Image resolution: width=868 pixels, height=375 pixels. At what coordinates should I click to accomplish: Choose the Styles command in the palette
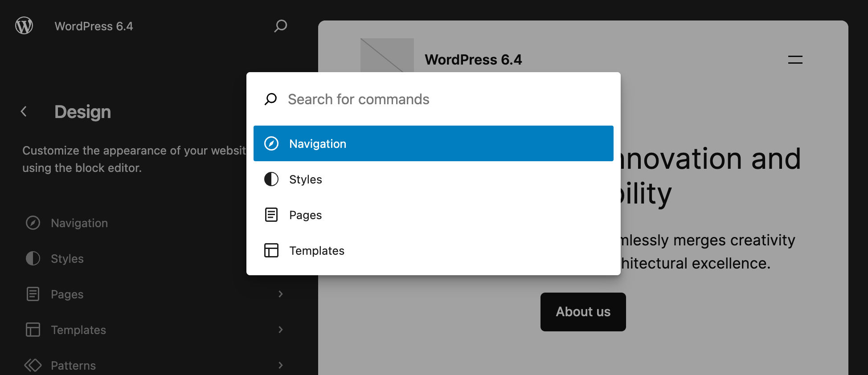pos(434,179)
